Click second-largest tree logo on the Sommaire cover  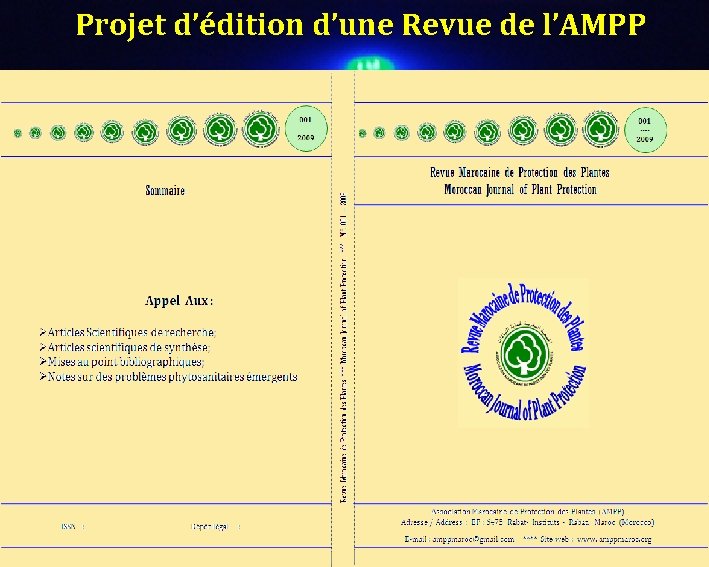pos(220,129)
